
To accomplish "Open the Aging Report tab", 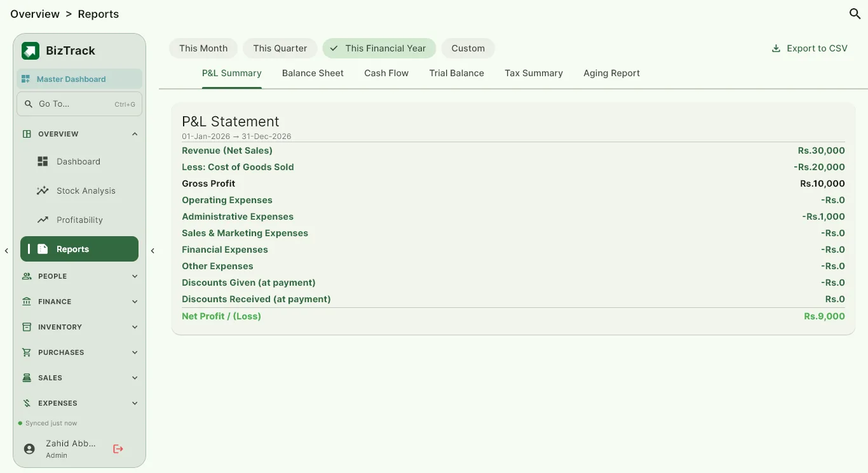I will click(x=612, y=73).
